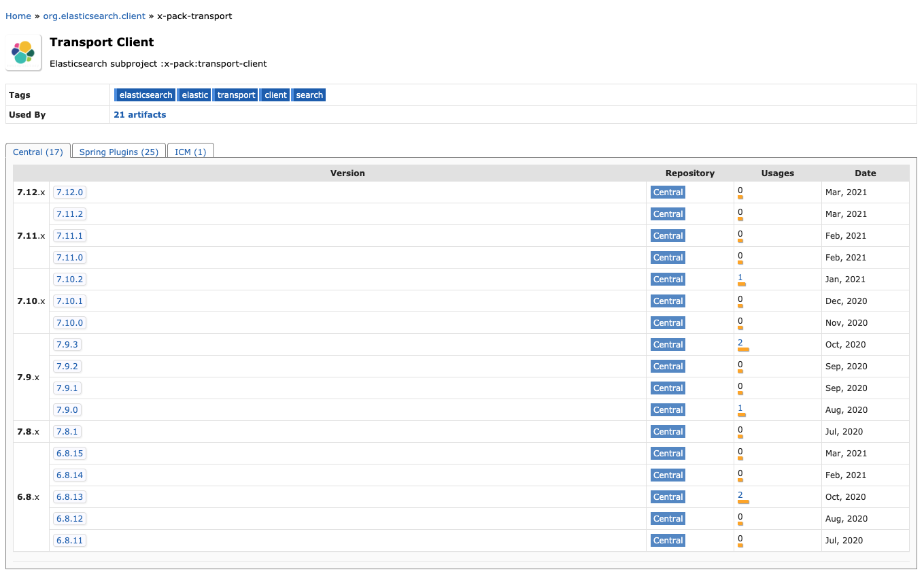Click the client tag

pos(275,95)
